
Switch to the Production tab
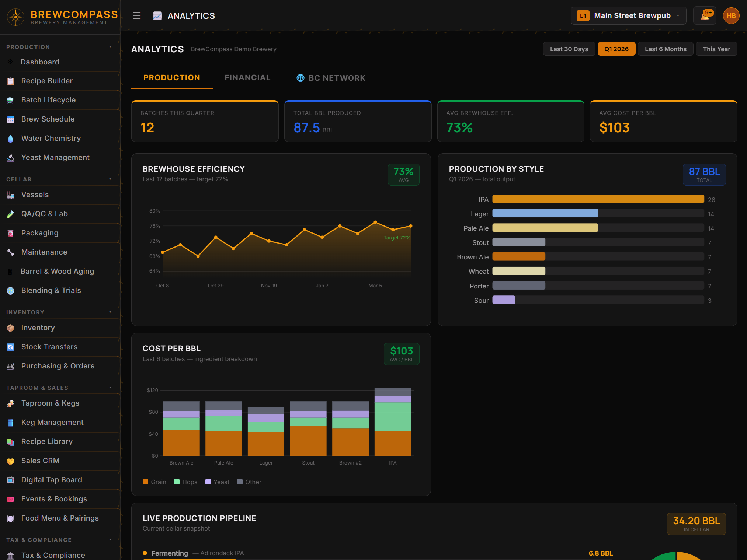click(172, 78)
